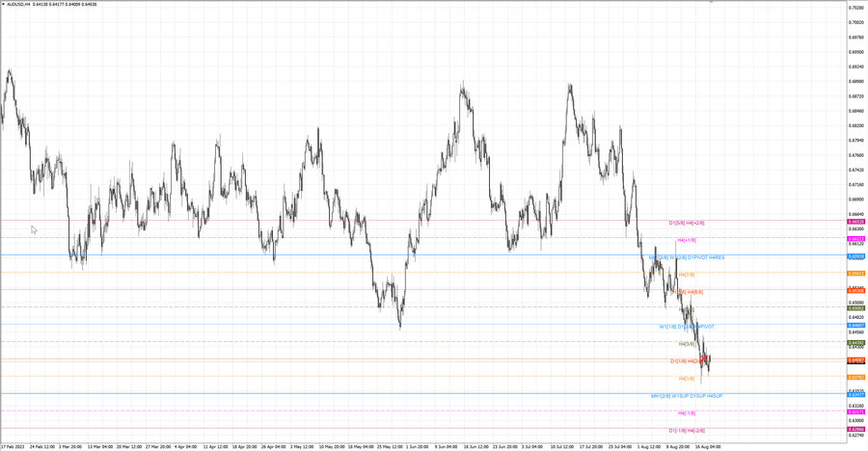Click the "3 May 12:00" time axis label
This screenshot has width=868, height=451.
[302, 446]
